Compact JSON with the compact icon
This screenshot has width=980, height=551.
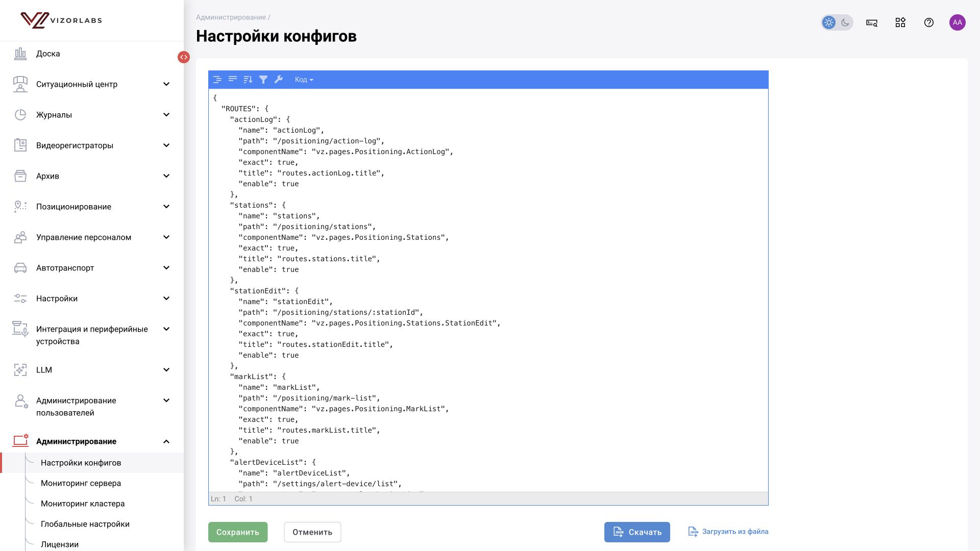tap(233, 80)
